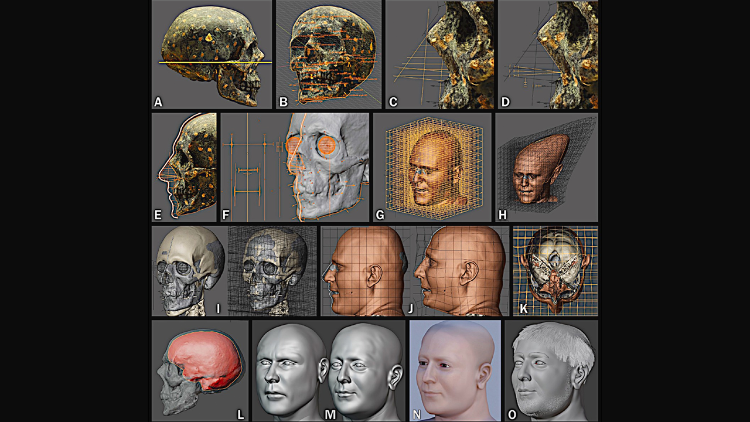Click panel D nasal projection close-up

pyautogui.click(x=548, y=55)
